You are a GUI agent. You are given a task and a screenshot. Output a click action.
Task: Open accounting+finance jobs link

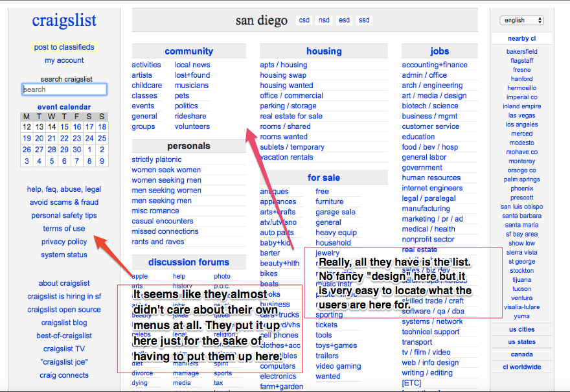pyautogui.click(x=435, y=65)
